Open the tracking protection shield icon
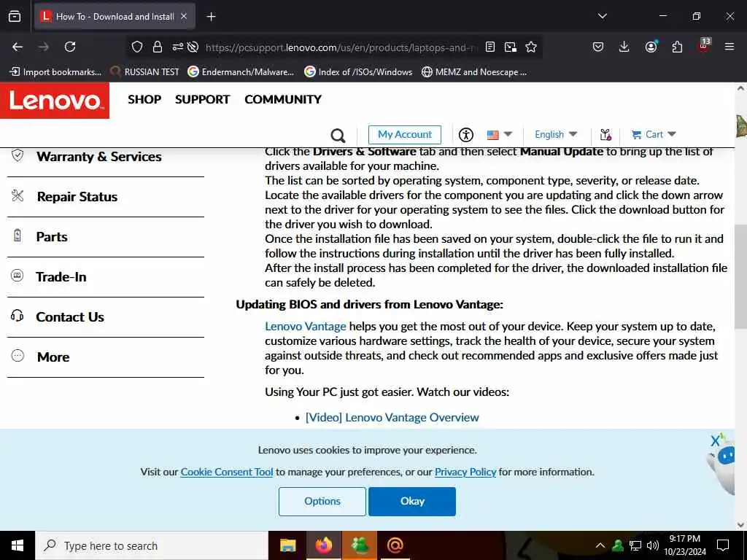747x560 pixels. coord(137,47)
